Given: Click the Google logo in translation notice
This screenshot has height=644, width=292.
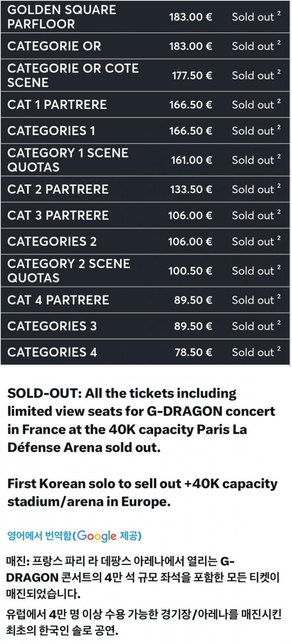Looking at the screenshot, I should pyautogui.click(x=97, y=535).
